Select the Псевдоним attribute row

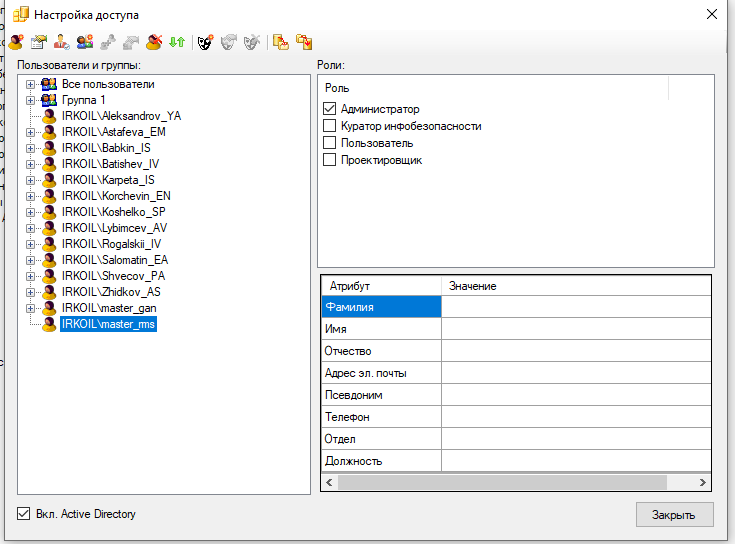(381, 395)
